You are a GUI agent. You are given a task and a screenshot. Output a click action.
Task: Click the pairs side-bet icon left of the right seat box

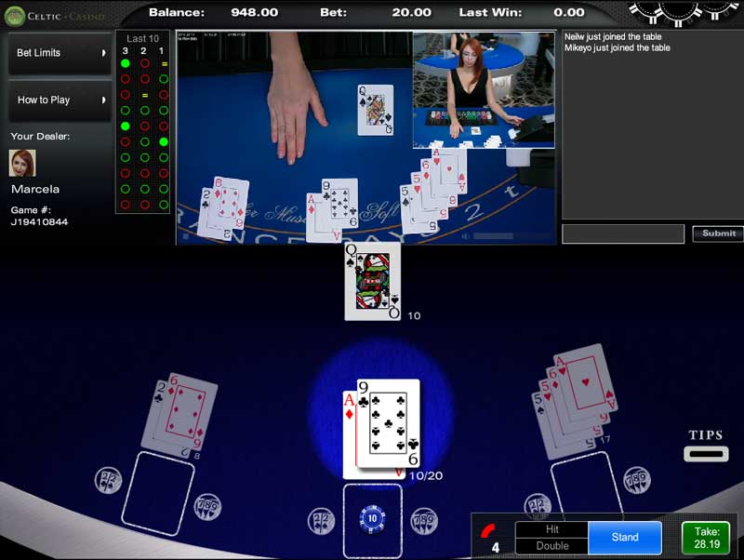coord(538,504)
